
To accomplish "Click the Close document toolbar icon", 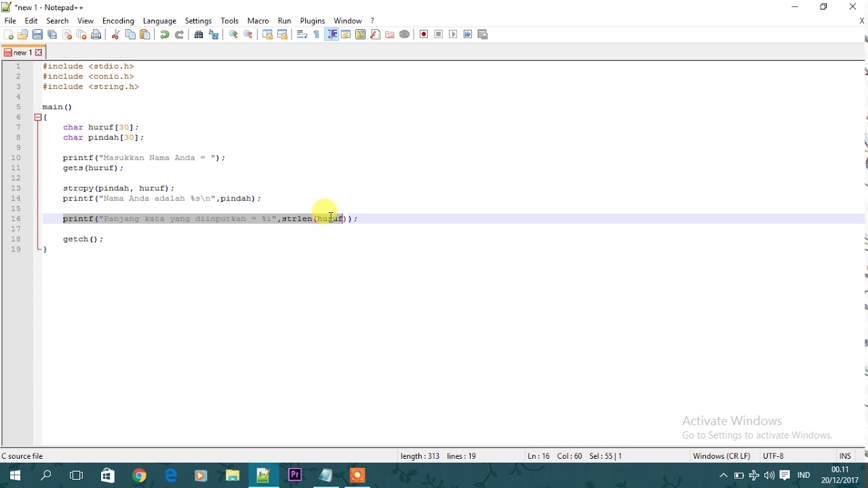I will tap(67, 35).
